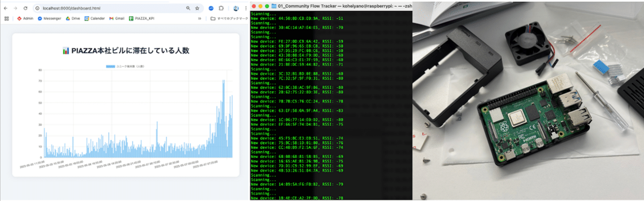Open the Gmail bookmark
644x201 pixels.
coord(117,18)
